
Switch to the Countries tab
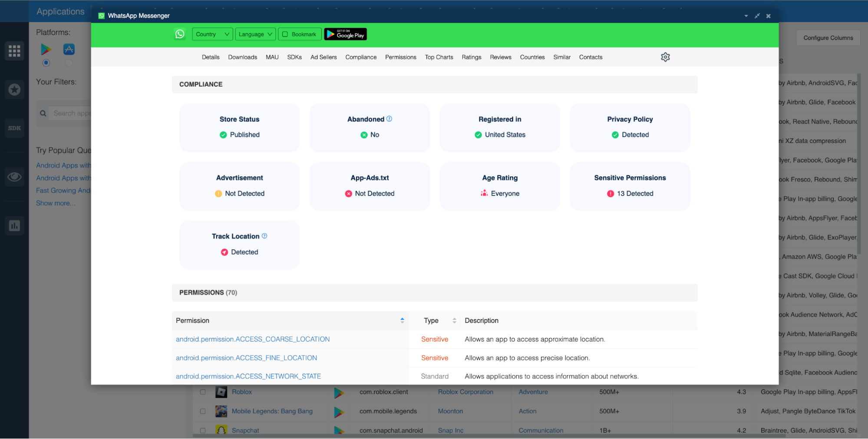coord(532,57)
